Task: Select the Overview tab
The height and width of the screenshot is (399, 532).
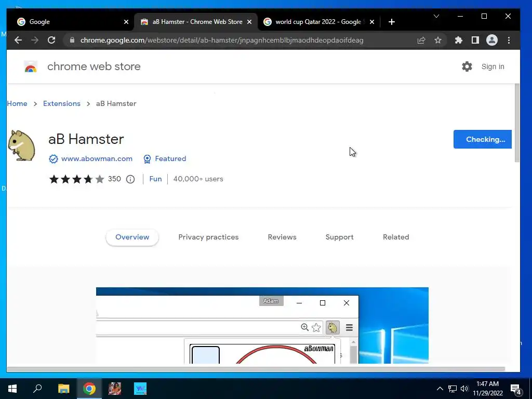Action: point(132,237)
